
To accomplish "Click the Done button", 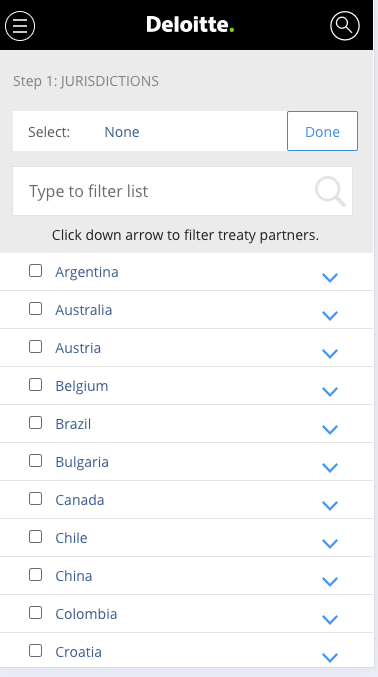I will 322,131.
